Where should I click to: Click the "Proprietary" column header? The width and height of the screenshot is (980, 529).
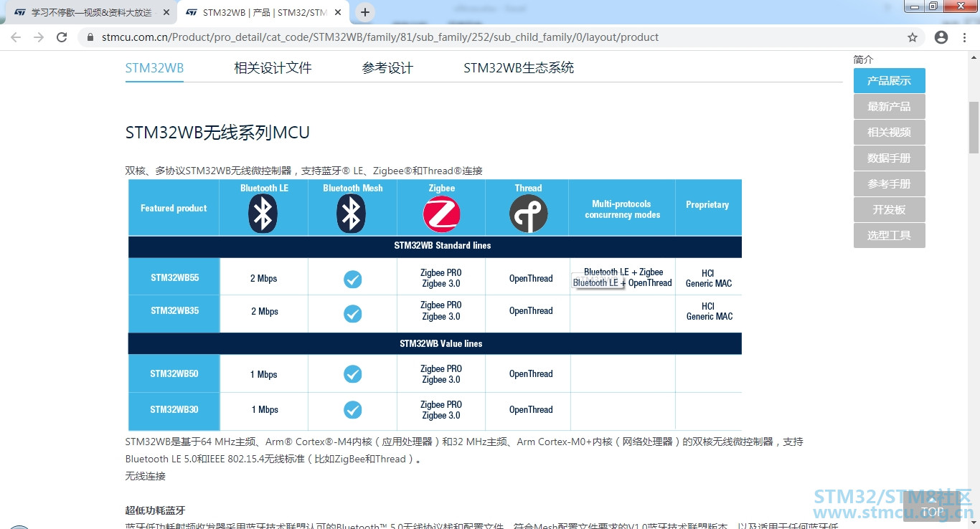[x=707, y=205]
